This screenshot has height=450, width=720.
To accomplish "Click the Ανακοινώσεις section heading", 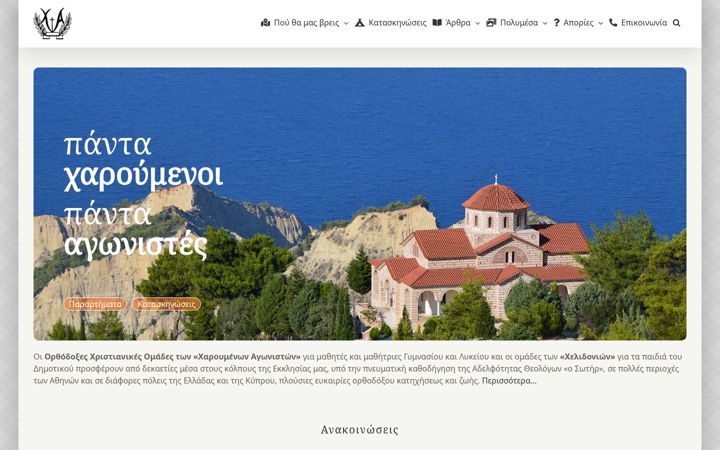I will click(360, 430).
